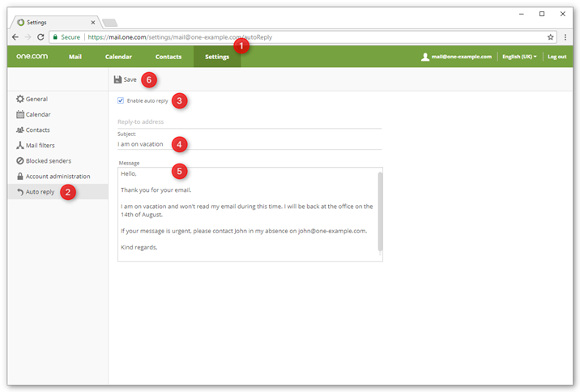Maximize the browser window
The image size is (580, 392).
tap(542, 14)
